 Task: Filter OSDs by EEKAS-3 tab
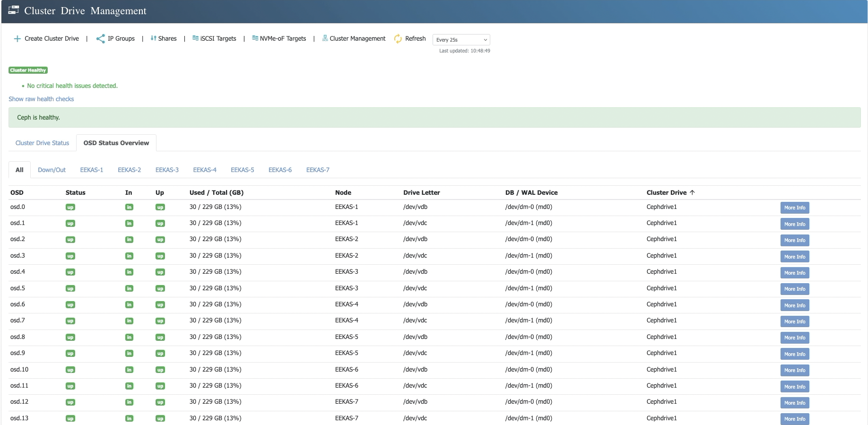click(x=167, y=170)
